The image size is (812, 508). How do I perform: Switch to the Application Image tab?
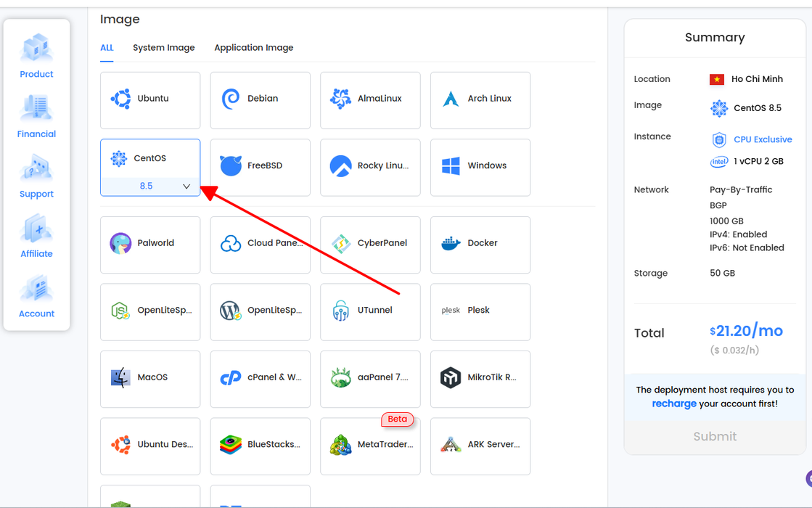point(254,48)
